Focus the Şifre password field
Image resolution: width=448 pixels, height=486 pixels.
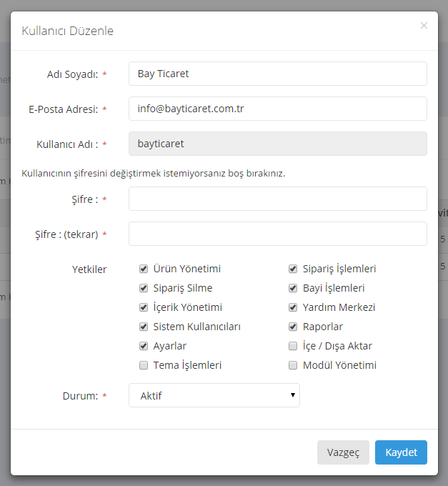[277, 199]
